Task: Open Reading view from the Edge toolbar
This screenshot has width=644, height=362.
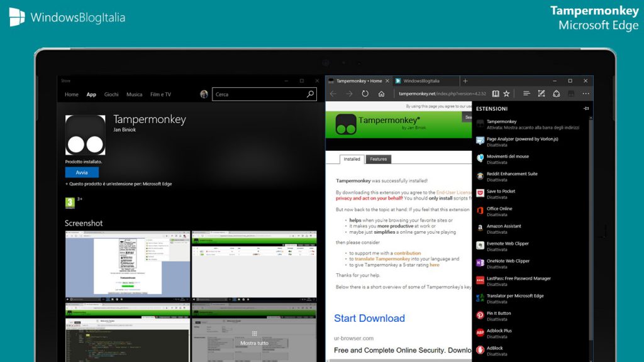Action: [496, 93]
